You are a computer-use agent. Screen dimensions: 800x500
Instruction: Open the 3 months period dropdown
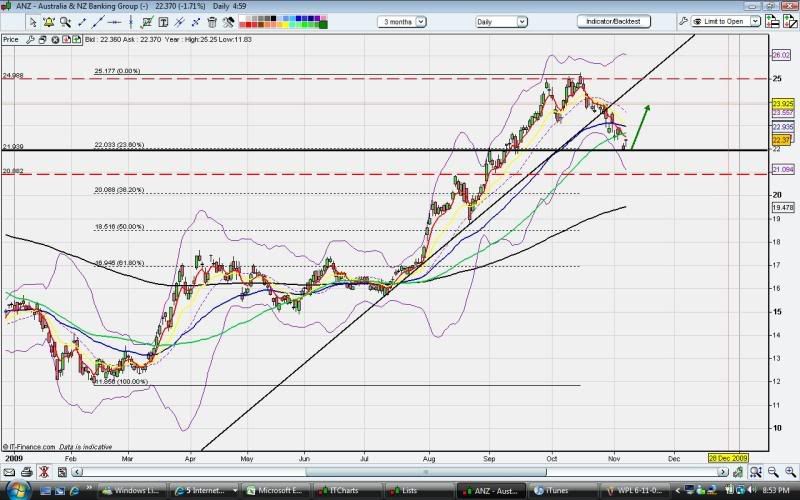(x=402, y=21)
